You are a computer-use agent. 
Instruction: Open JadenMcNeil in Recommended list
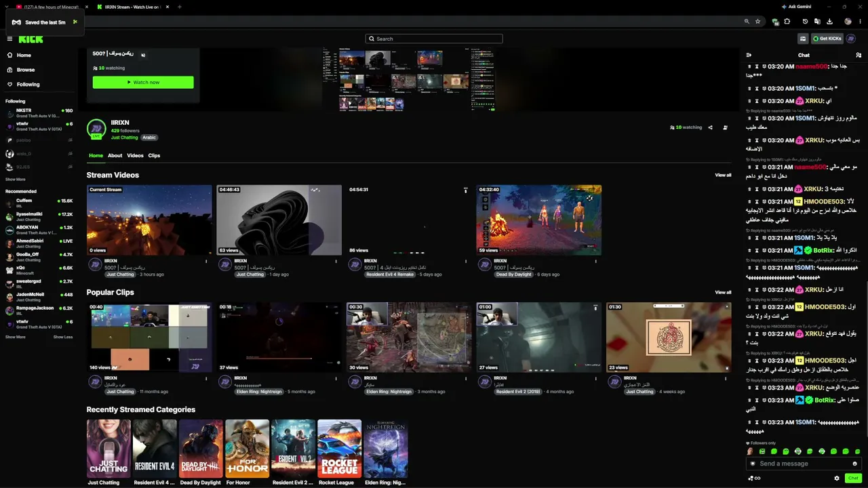click(x=39, y=297)
